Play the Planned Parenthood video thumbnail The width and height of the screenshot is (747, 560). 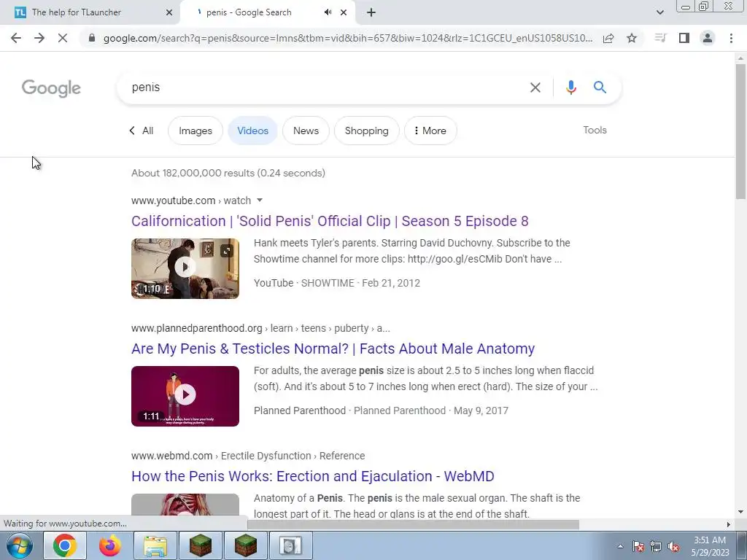click(x=185, y=396)
